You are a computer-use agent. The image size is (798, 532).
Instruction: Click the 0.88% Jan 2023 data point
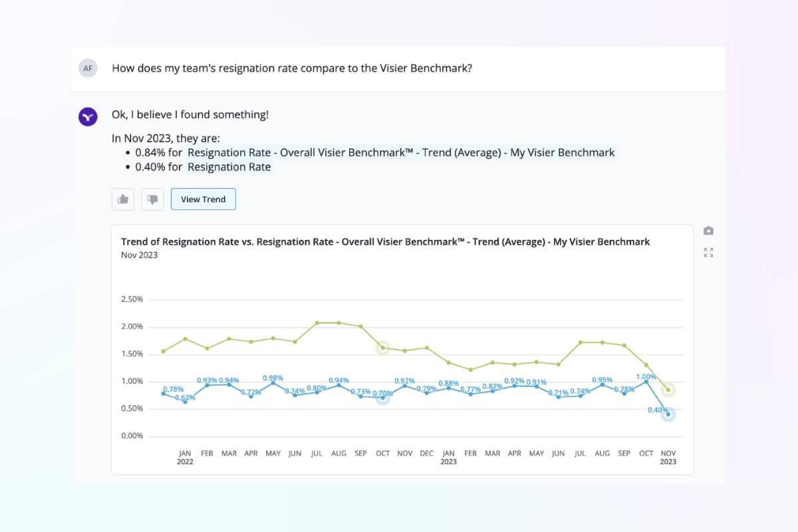449,388
